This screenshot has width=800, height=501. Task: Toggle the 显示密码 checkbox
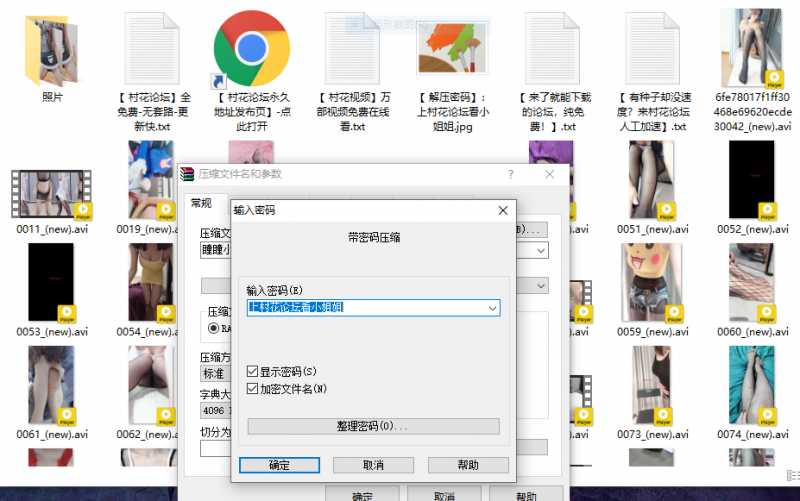tap(252, 372)
